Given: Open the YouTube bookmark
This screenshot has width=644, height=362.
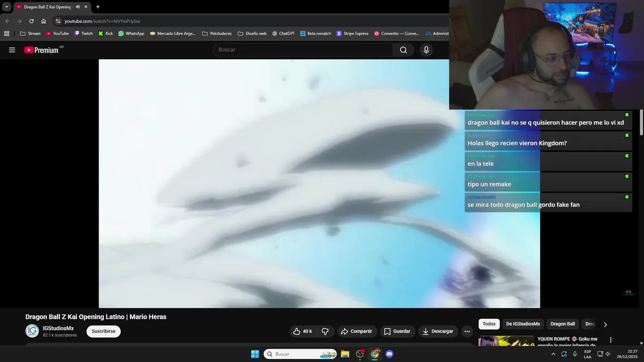Looking at the screenshot, I should (57, 34).
